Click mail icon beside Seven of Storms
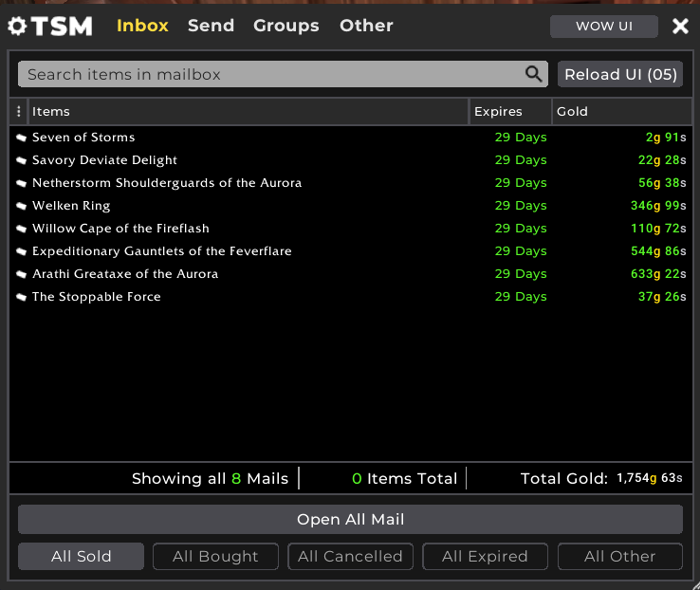 click(x=21, y=138)
